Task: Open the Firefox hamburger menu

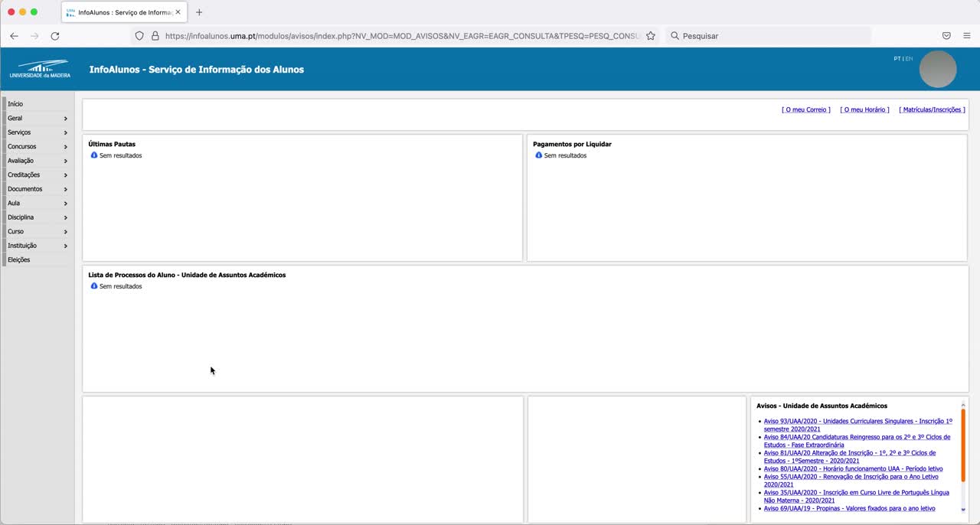Action: click(966, 36)
